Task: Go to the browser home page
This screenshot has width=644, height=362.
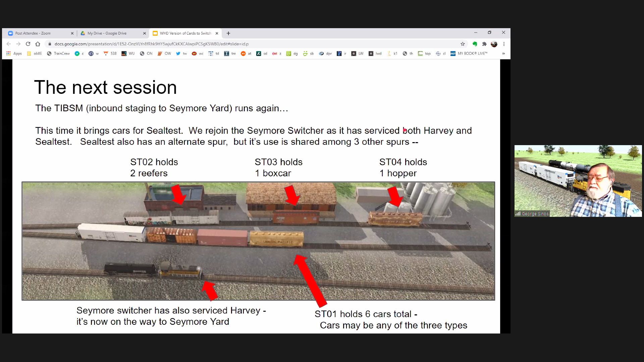Action: coord(38,44)
